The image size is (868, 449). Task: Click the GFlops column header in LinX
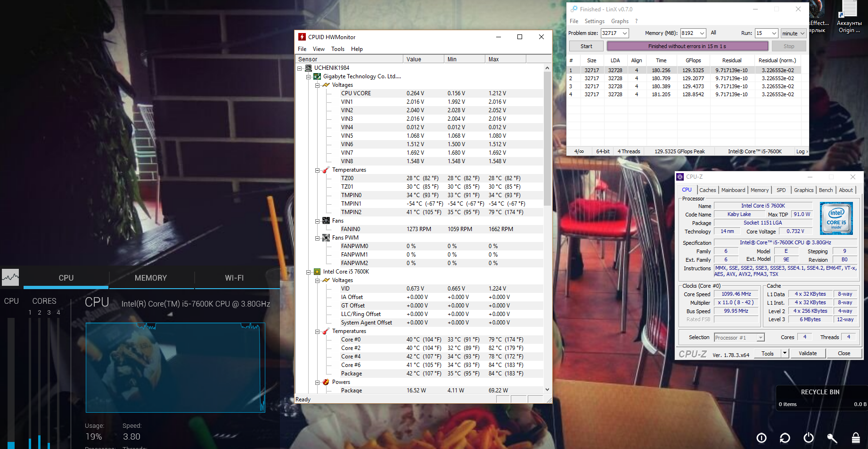tap(693, 60)
